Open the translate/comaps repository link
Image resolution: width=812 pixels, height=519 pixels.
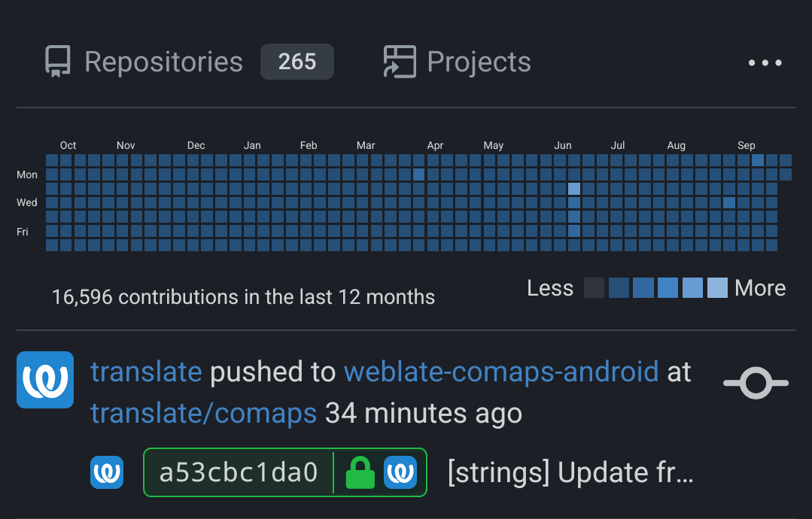point(203,414)
